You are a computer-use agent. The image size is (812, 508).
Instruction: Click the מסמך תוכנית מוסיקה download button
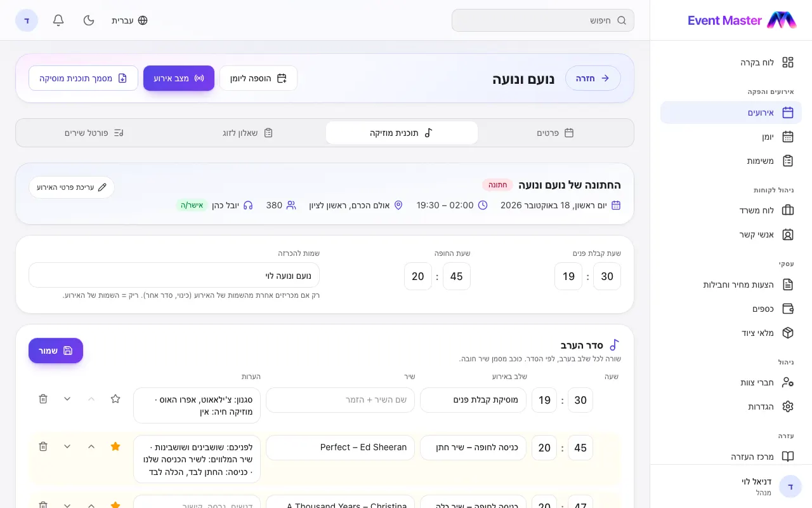click(x=83, y=78)
